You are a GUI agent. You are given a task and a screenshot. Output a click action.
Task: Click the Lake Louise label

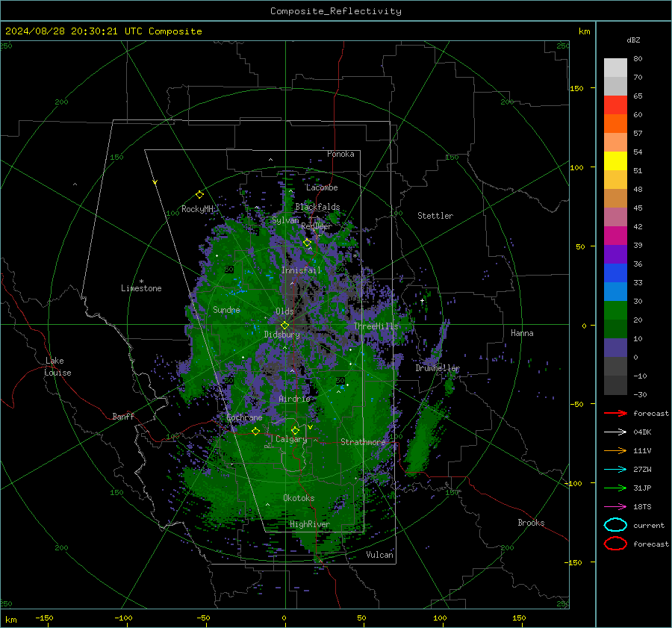pyautogui.click(x=57, y=367)
